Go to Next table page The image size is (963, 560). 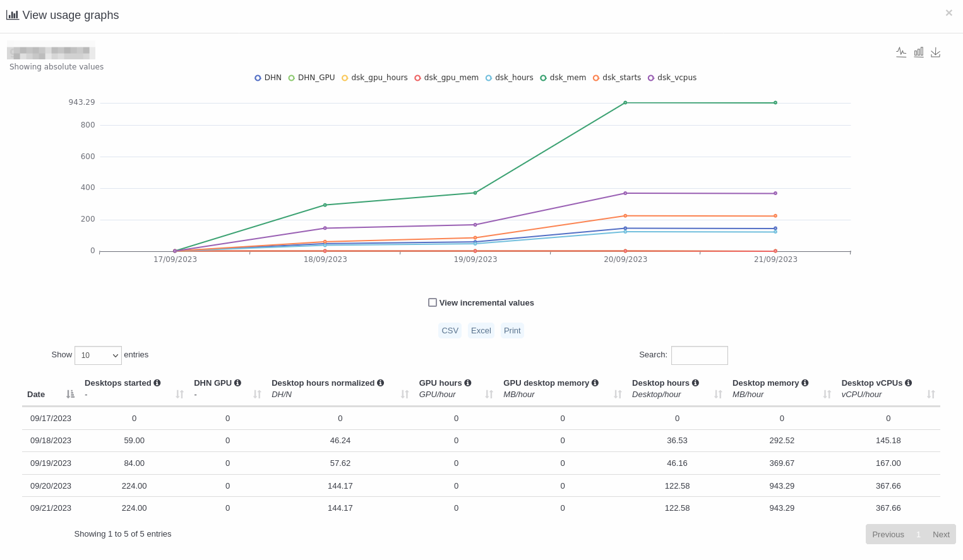click(x=941, y=535)
